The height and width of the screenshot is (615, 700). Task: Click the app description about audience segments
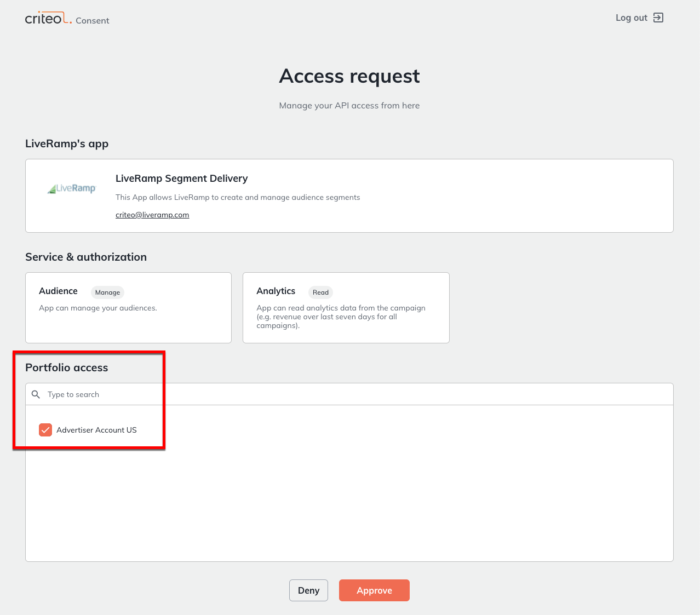238,197
